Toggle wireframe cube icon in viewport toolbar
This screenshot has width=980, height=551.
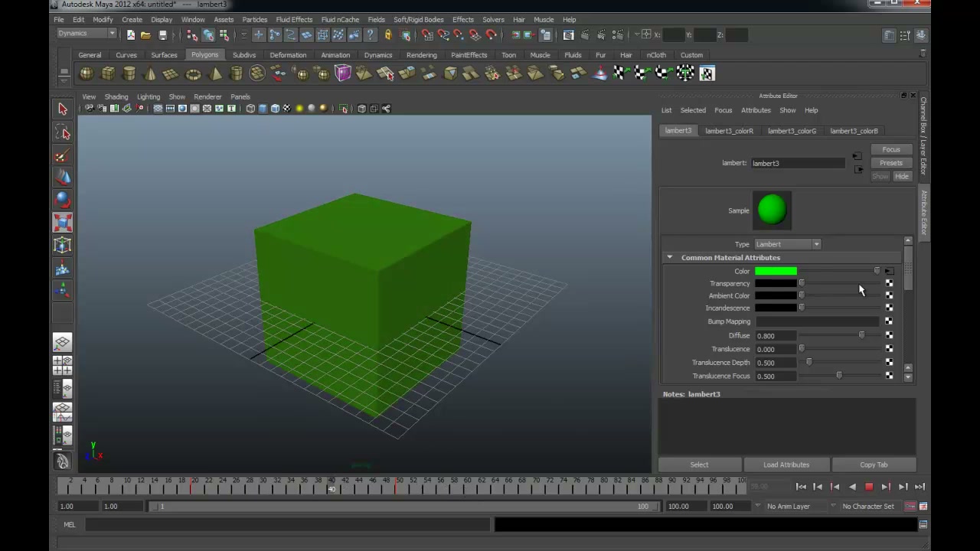[250, 109]
